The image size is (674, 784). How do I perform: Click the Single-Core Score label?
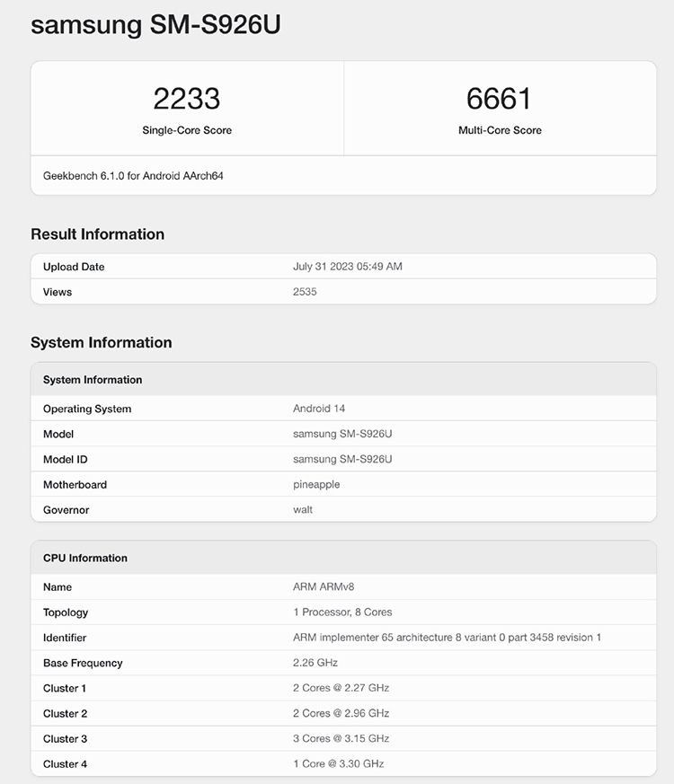(187, 130)
